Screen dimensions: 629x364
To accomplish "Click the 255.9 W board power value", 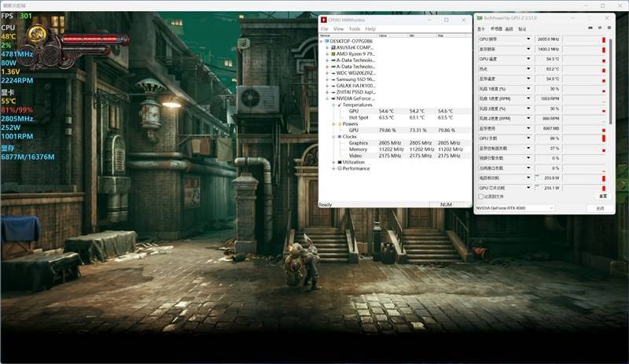I will 548,178.
